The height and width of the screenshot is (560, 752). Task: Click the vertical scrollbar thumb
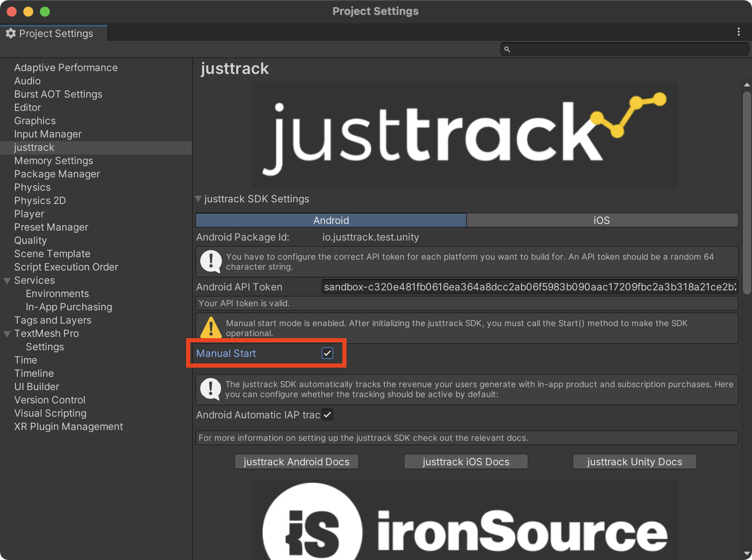(x=747, y=193)
